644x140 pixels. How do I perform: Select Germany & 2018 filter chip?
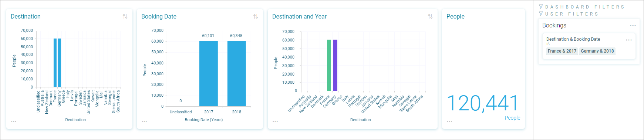[597, 51]
